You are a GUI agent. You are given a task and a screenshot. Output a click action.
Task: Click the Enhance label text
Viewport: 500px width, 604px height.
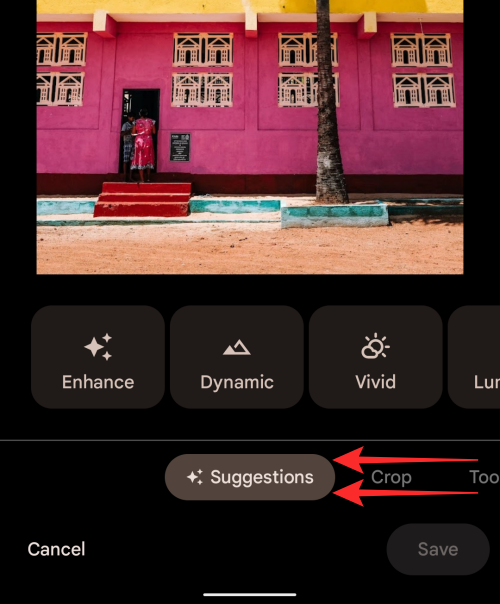coord(98,382)
